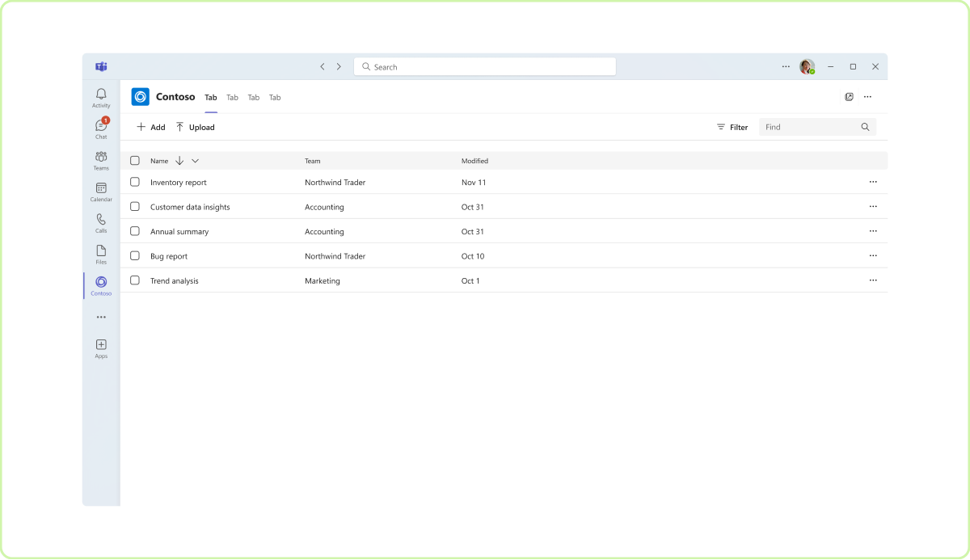Select all files via header checkbox
The height and width of the screenshot is (560, 970).
click(x=135, y=160)
